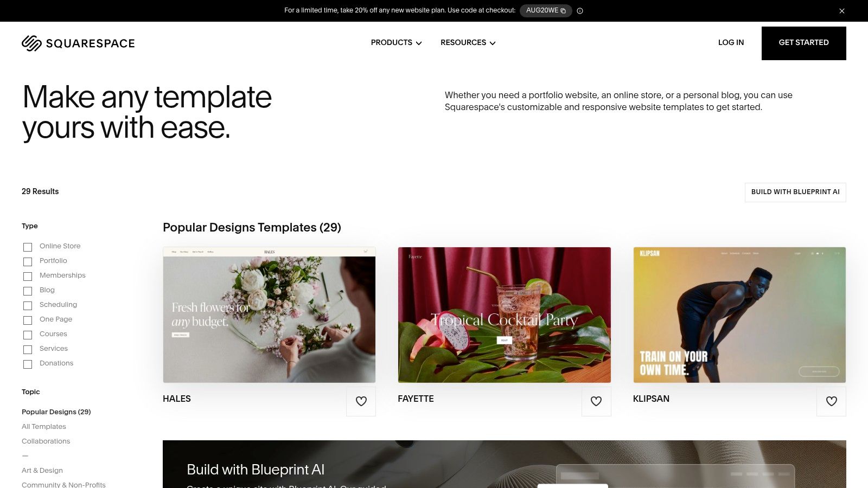868x488 pixels.
Task: Open the Products dropdown menu
Action: point(396,42)
